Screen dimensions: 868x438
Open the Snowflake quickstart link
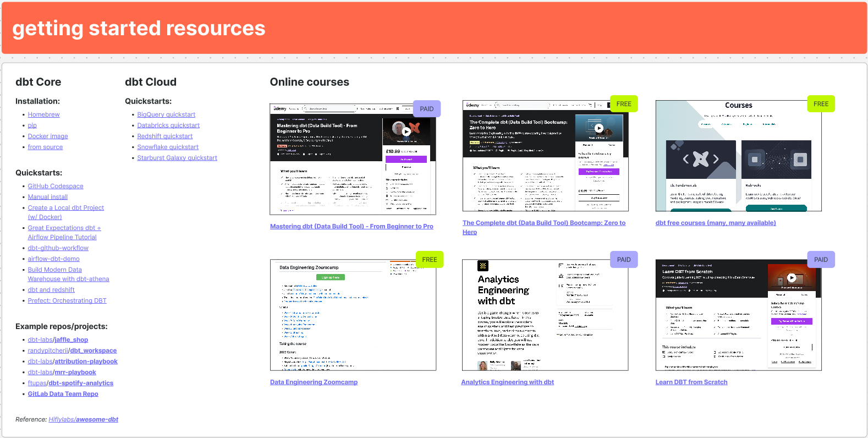click(x=168, y=147)
